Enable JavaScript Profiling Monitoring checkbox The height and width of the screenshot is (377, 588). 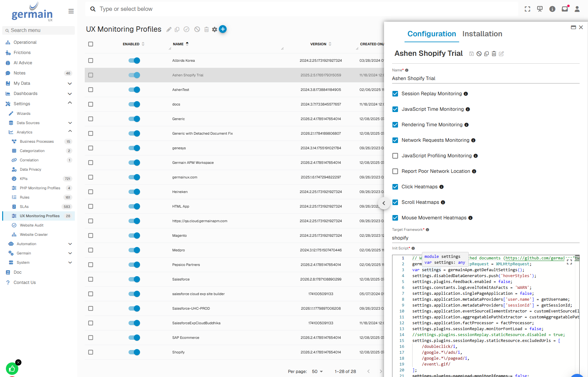pyautogui.click(x=395, y=156)
